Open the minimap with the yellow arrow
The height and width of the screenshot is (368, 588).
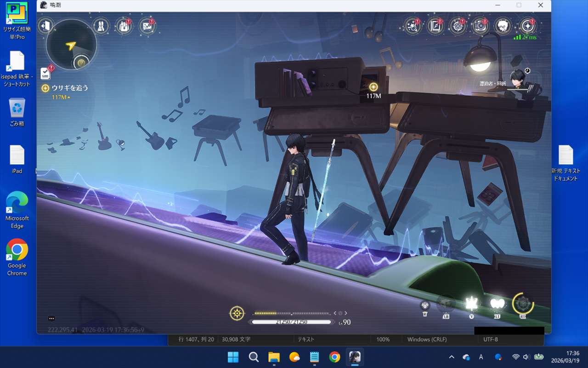tap(71, 45)
